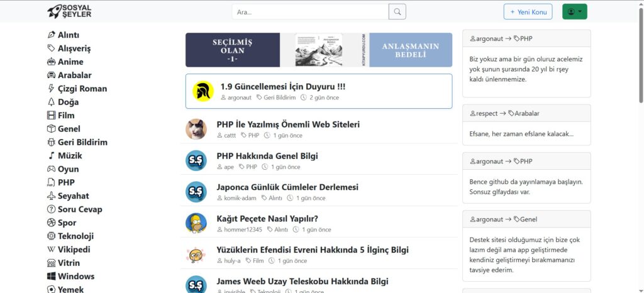Screen dimensions: 644x293
Task: Click the Film category filmstrip icon
Action: click(x=52, y=116)
